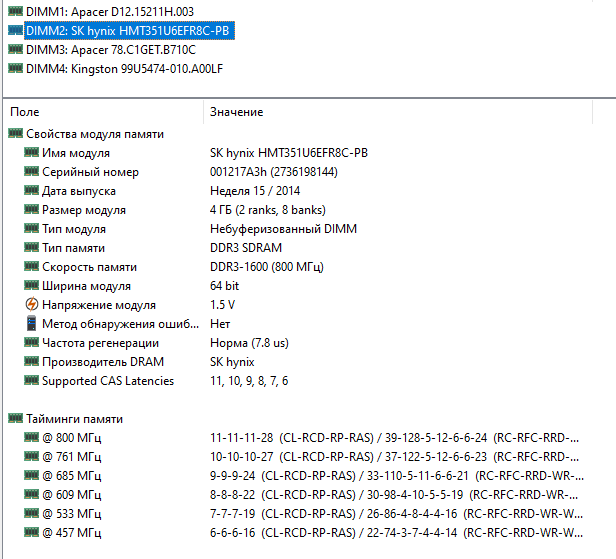The width and height of the screenshot is (616, 559).
Task: Click value 11, 10, 9, 8, 7, 6
Action: [x=249, y=381]
